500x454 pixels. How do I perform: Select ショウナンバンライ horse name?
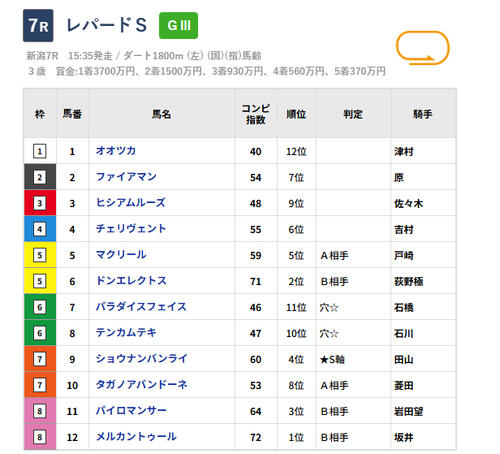tap(142, 359)
